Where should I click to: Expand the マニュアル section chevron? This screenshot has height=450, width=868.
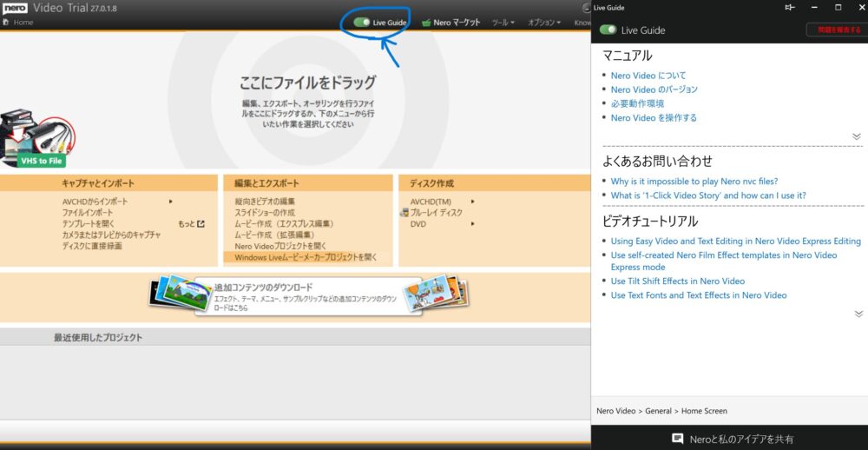tap(857, 136)
